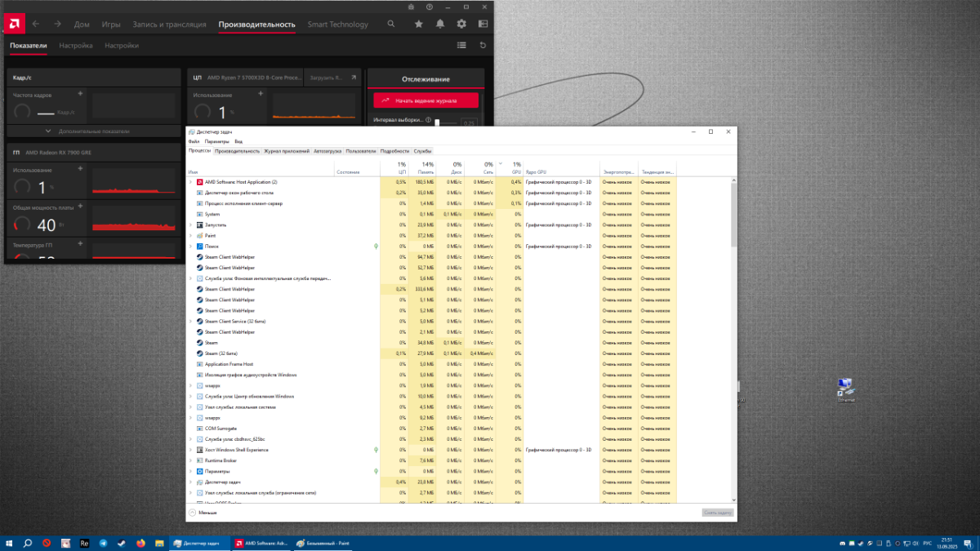
Task: Open search in AMD Software header
Action: tap(391, 24)
